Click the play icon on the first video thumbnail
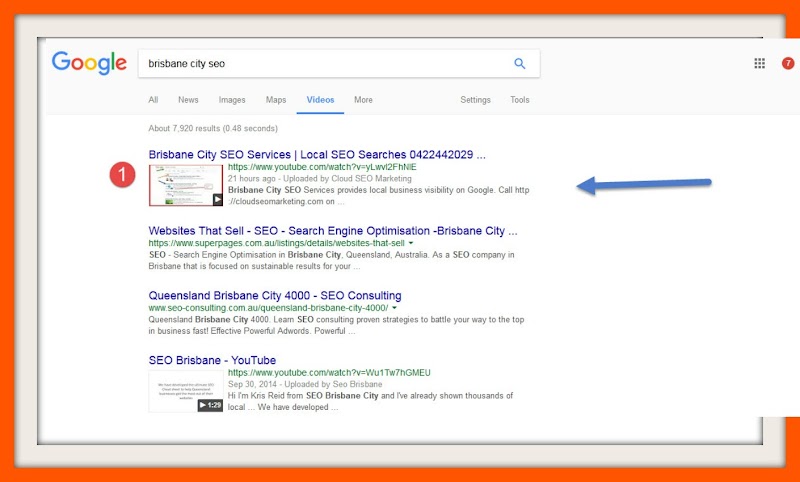This screenshot has height=482, width=800. pyautogui.click(x=217, y=200)
